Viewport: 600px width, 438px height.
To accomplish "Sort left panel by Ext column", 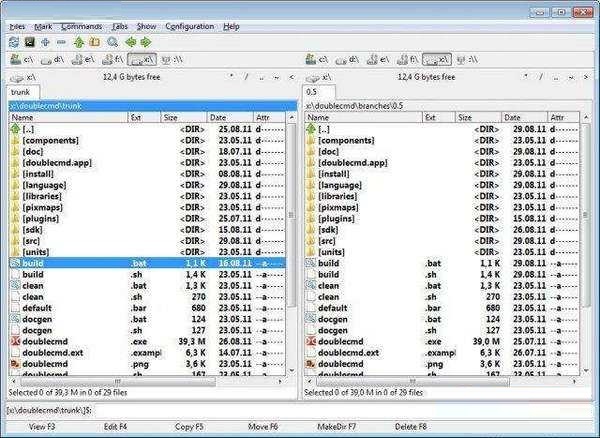I will click(144, 117).
